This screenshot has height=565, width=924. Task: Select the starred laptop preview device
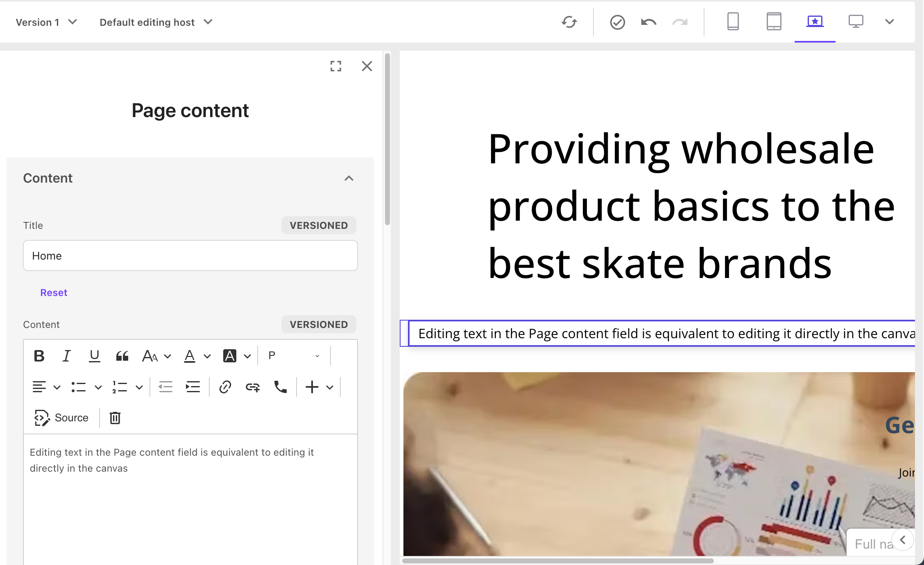coord(815,21)
